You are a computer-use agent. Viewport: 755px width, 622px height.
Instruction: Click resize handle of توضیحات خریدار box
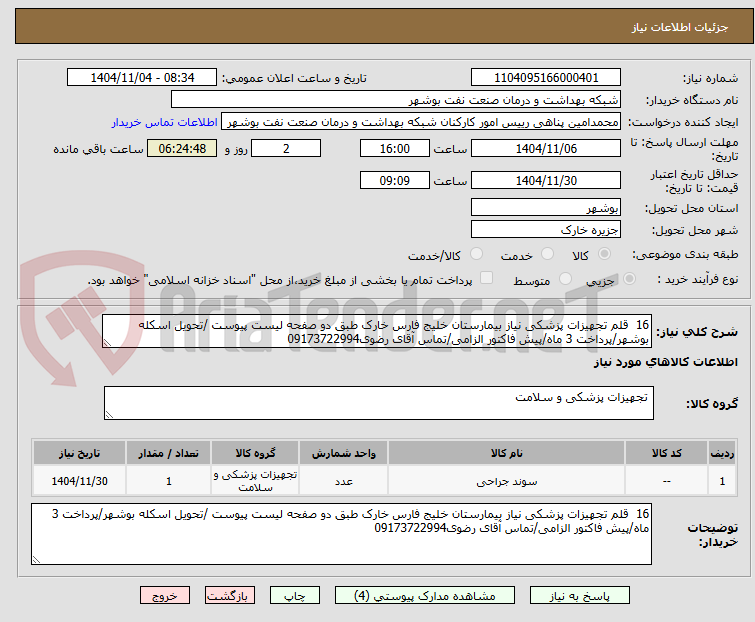pyautogui.click(x=36, y=559)
